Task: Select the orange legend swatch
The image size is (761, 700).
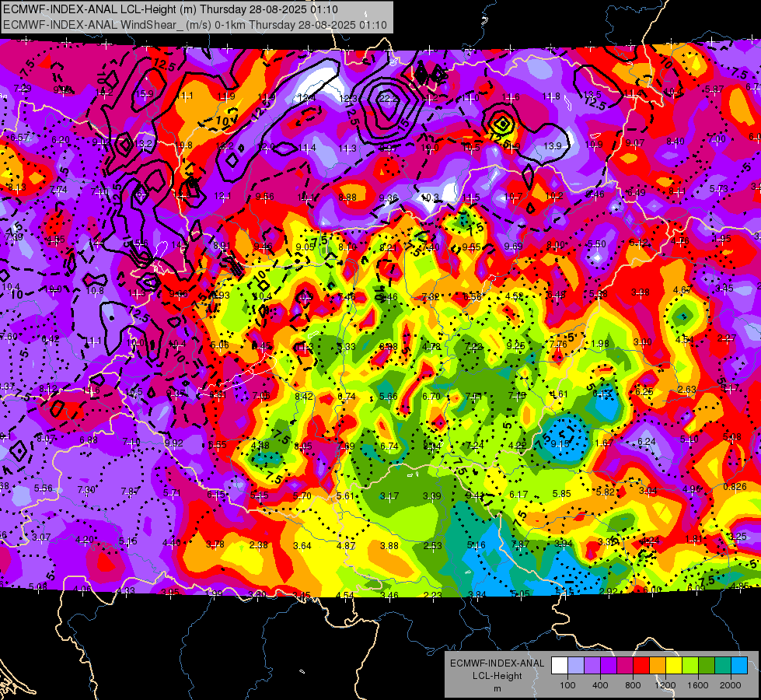Action: pos(658,666)
